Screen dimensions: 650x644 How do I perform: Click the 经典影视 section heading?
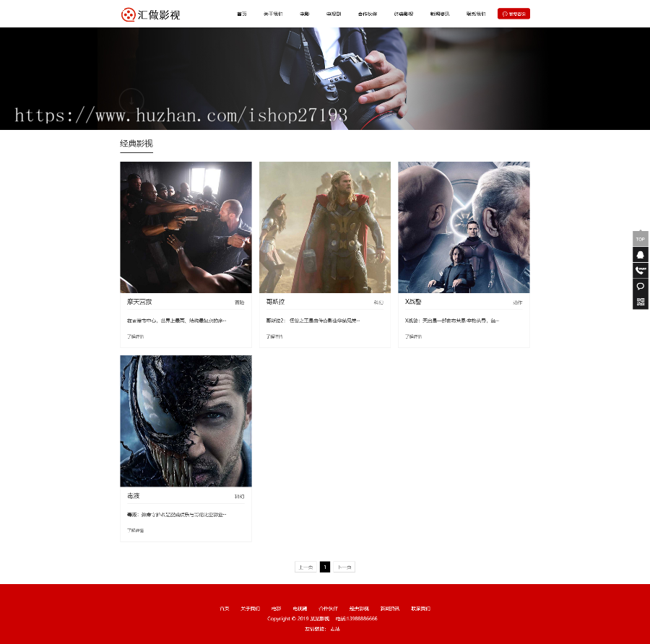[x=136, y=144]
